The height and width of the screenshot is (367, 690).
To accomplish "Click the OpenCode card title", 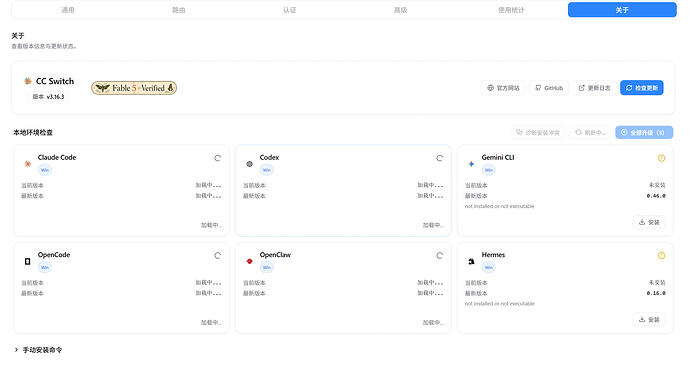I will pos(54,255).
